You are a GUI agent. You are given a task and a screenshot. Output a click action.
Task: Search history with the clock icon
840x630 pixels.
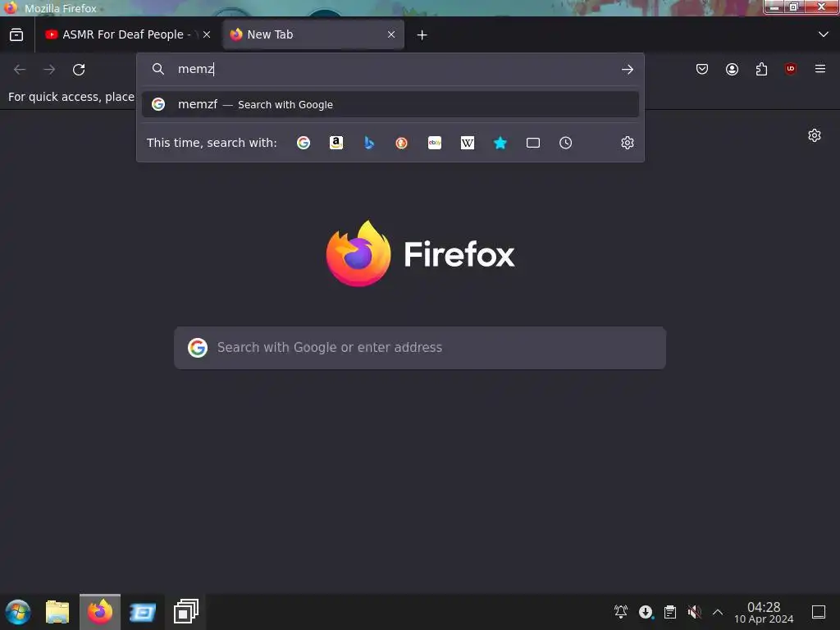(566, 143)
